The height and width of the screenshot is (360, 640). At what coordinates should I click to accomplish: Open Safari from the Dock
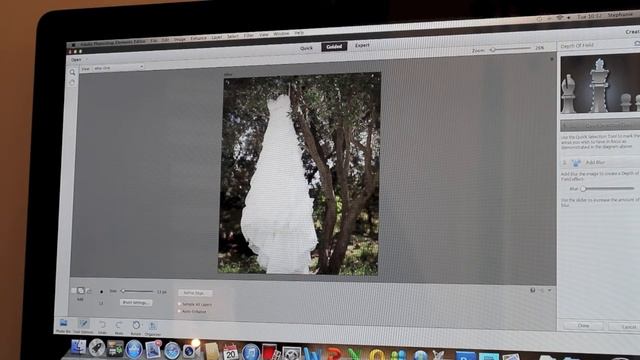tap(172, 351)
